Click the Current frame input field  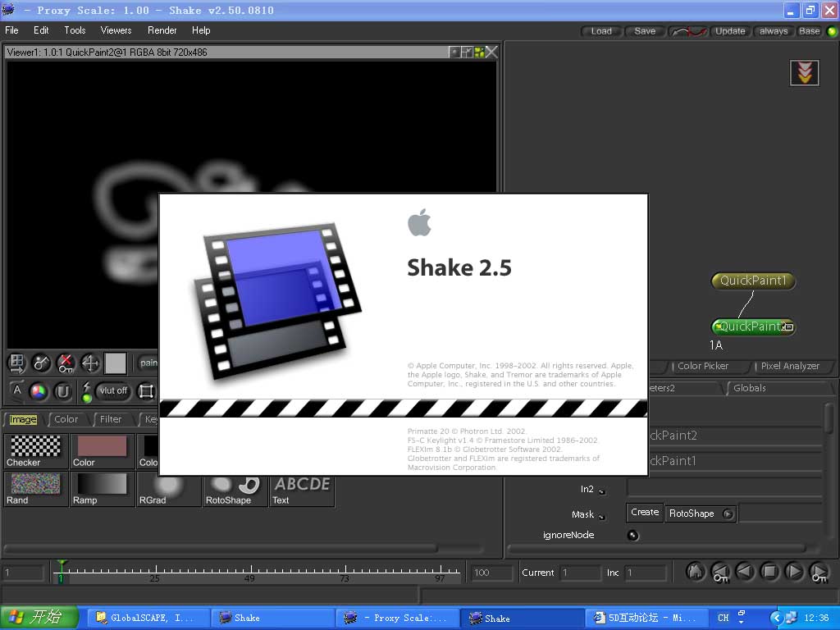click(580, 573)
